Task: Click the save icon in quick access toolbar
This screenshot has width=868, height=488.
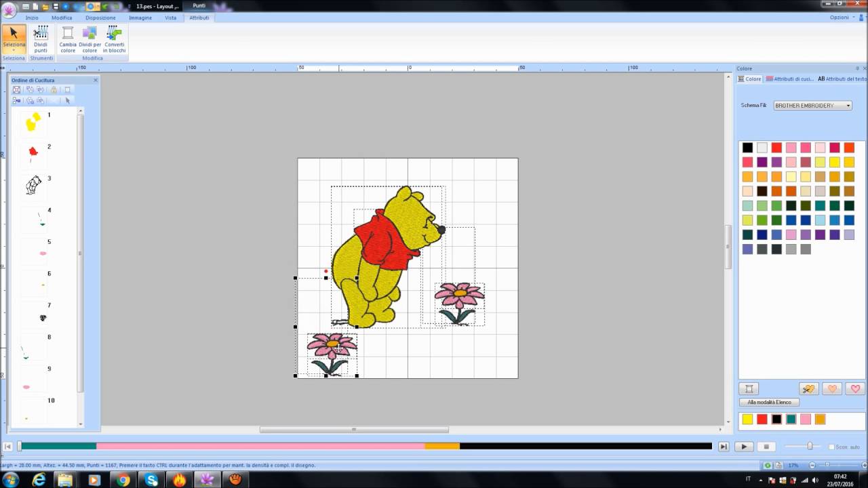Action: (56, 6)
